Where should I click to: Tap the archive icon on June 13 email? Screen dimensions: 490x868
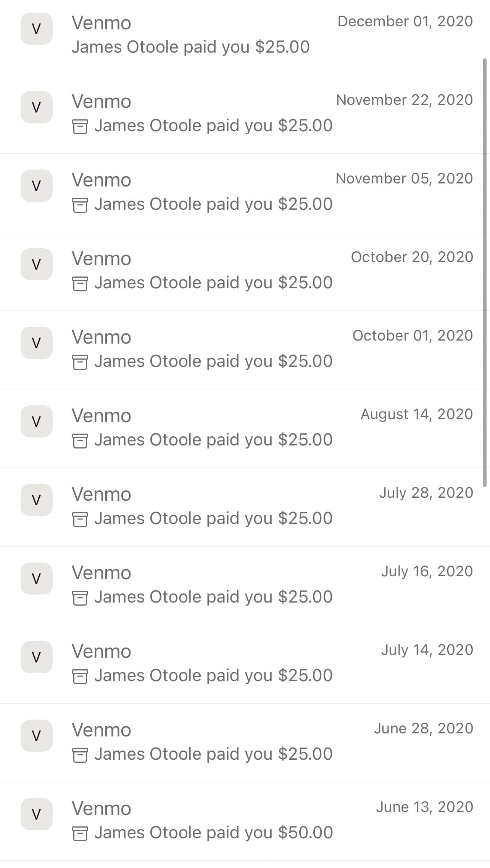point(80,834)
